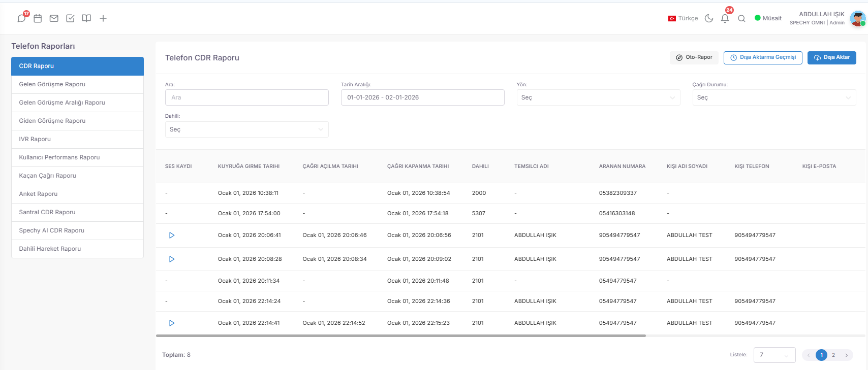
Task: Select CDR Raporu in sidebar
Action: (x=77, y=66)
